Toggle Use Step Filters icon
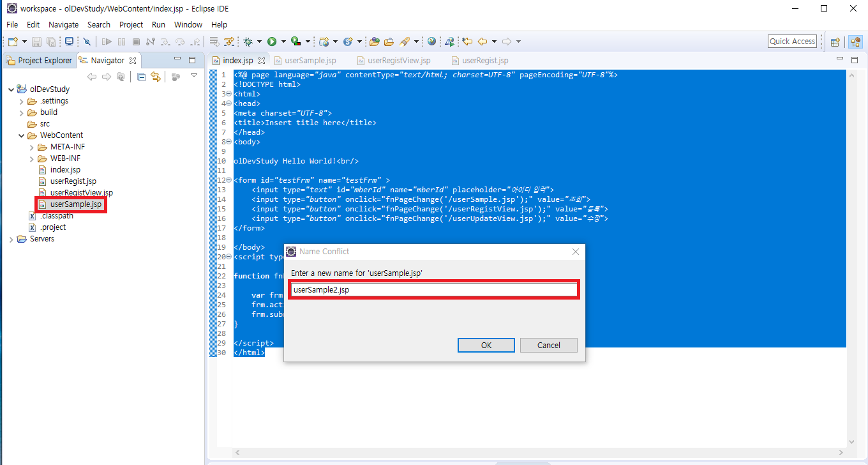 pyautogui.click(x=229, y=42)
